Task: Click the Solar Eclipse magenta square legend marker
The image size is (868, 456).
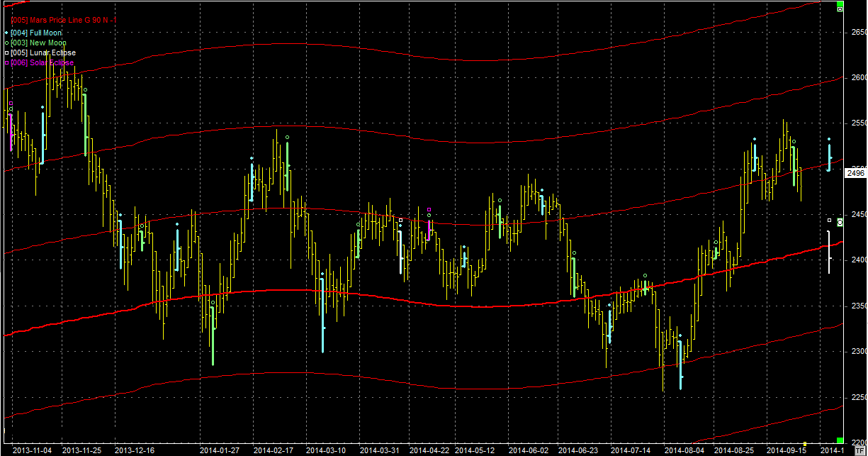Action: tap(6, 63)
